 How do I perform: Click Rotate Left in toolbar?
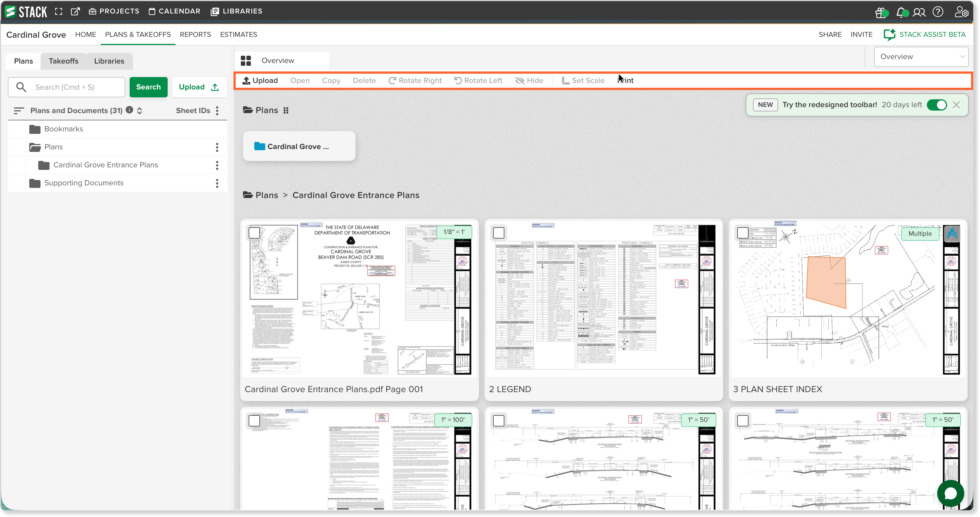[478, 81]
